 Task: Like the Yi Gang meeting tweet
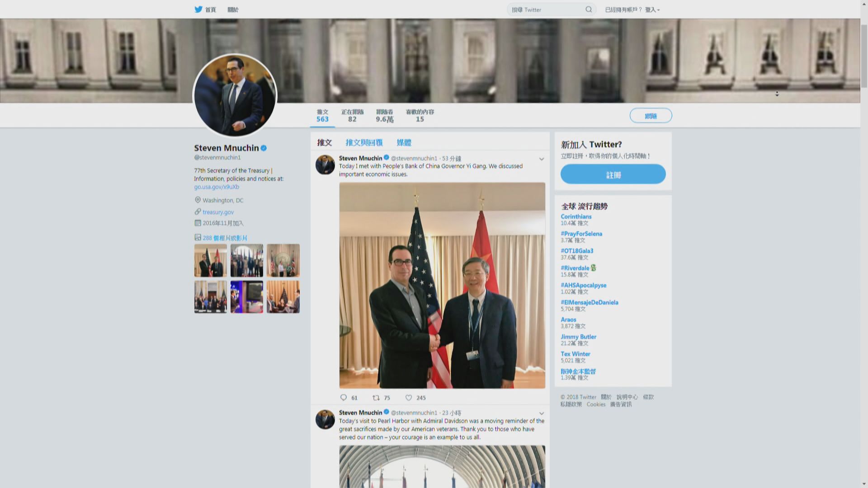409,398
